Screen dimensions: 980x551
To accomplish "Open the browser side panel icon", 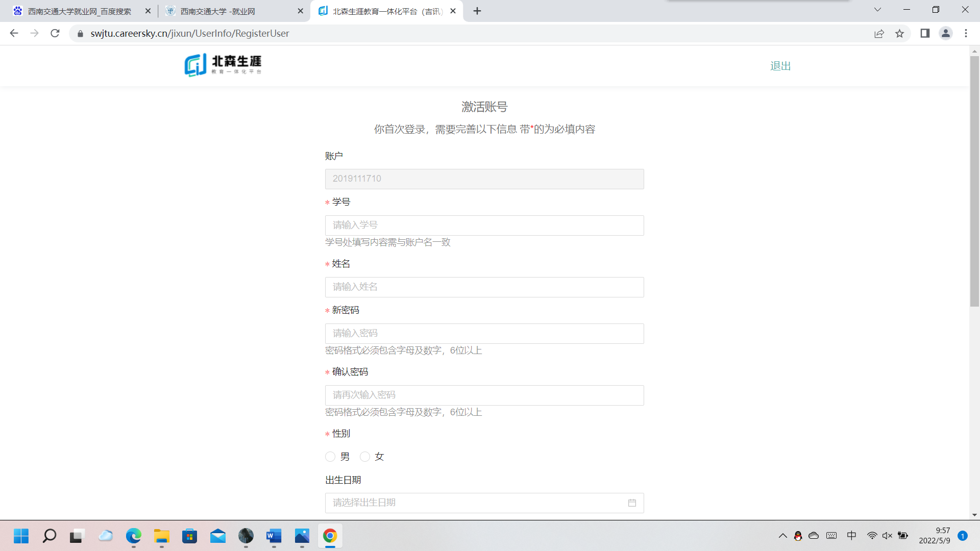I will tap(925, 33).
